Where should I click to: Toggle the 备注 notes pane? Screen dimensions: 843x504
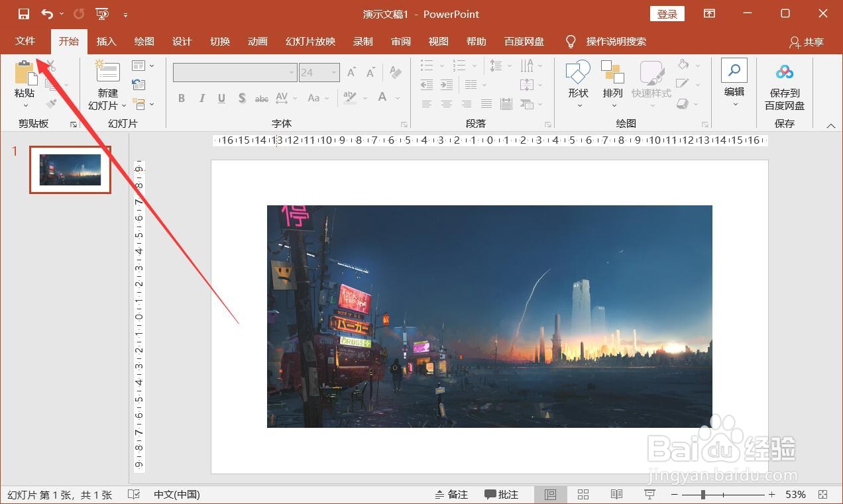coord(451,495)
